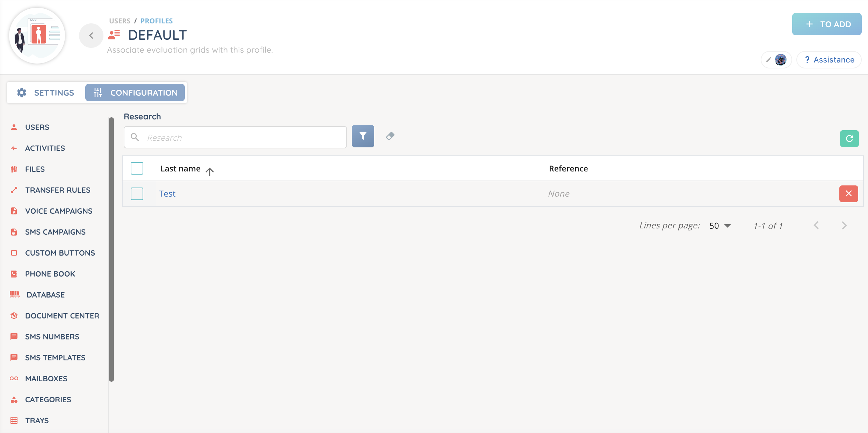868x433 pixels.
Task: Click the blue filter funnel icon
Action: 363,136
